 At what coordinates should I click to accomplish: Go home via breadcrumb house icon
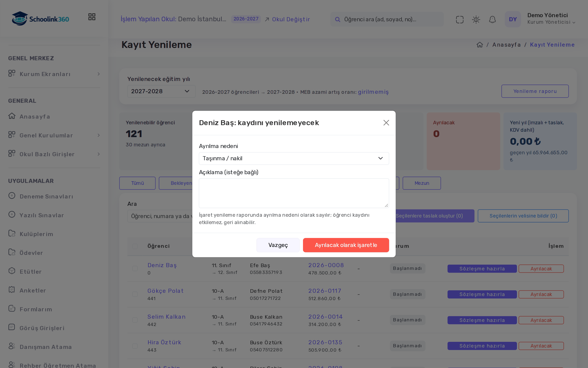tap(480, 45)
